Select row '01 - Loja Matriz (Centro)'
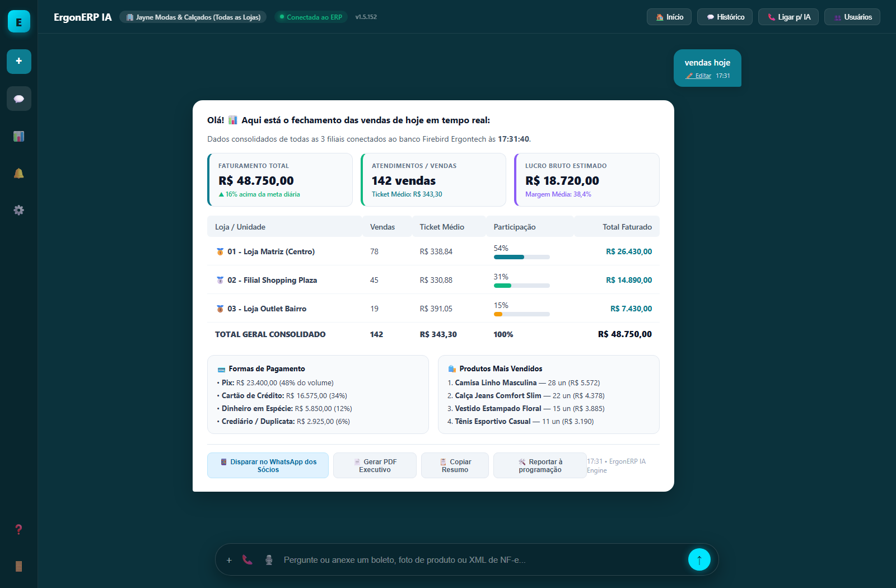This screenshot has width=896, height=588. tap(433, 251)
